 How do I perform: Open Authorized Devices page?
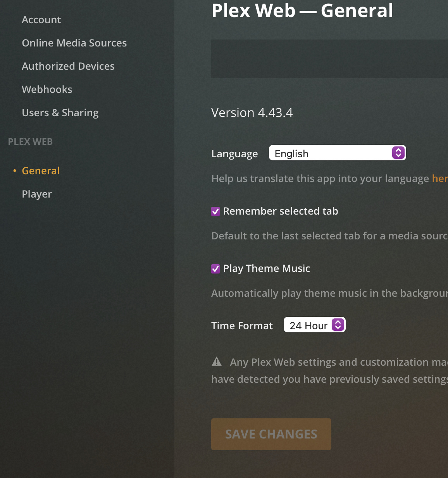(x=68, y=66)
